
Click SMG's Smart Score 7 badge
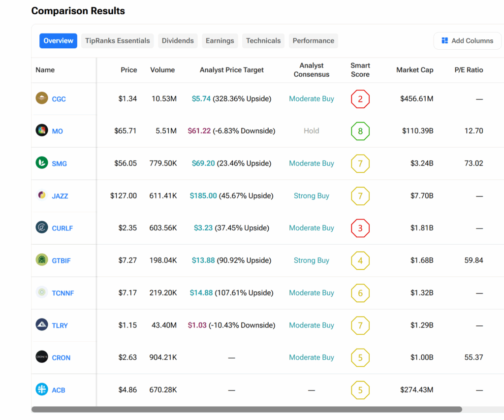pyautogui.click(x=360, y=163)
